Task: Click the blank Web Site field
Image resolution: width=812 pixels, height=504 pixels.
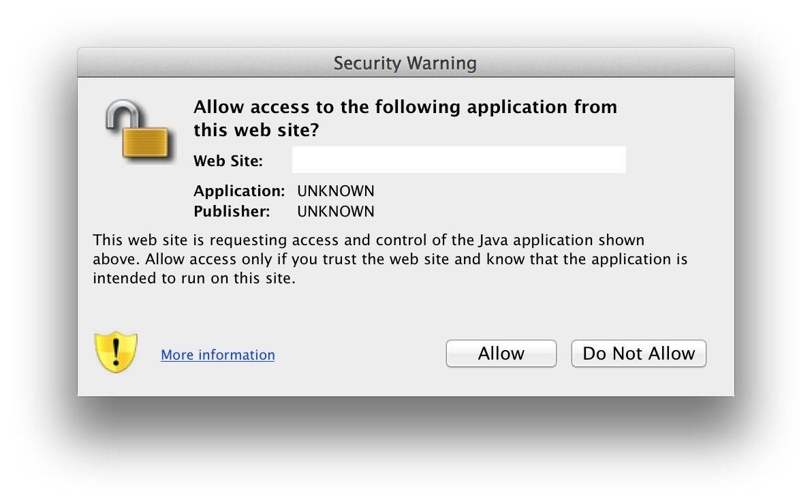Action: pyautogui.click(x=458, y=160)
